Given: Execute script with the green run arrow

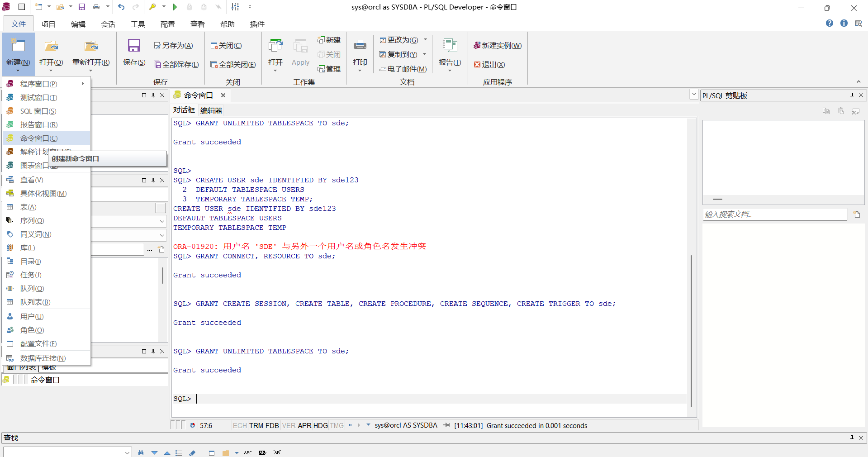Looking at the screenshot, I should 176,7.
